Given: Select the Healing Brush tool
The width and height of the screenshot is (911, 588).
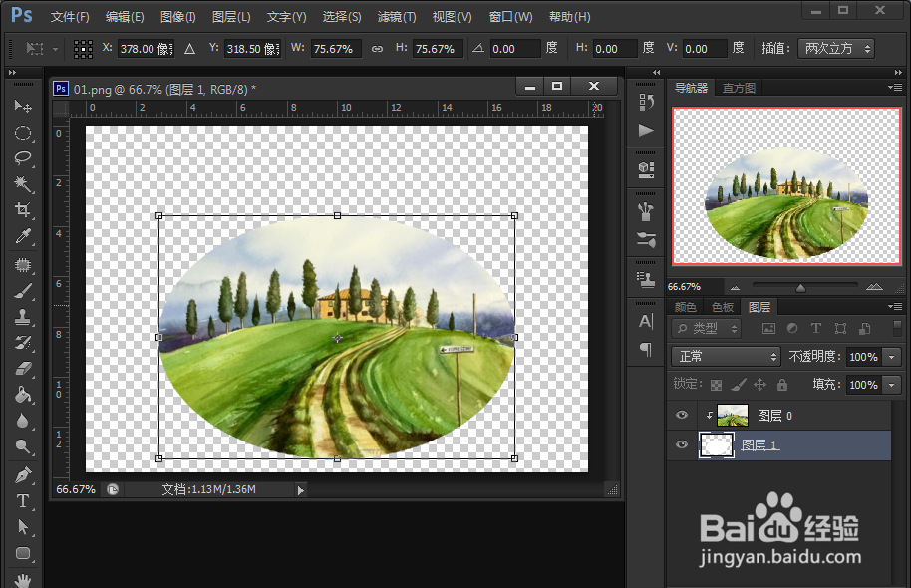Looking at the screenshot, I should pyautogui.click(x=23, y=265).
